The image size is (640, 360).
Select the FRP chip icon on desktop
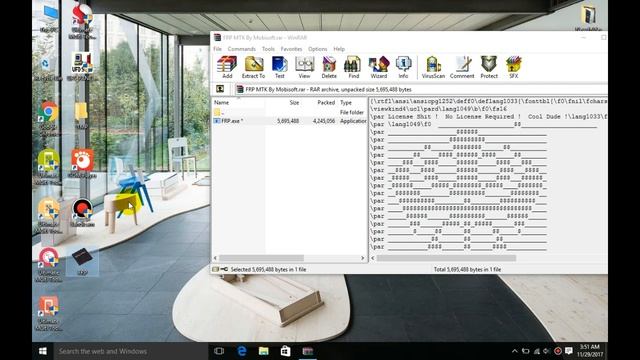pos(82,262)
